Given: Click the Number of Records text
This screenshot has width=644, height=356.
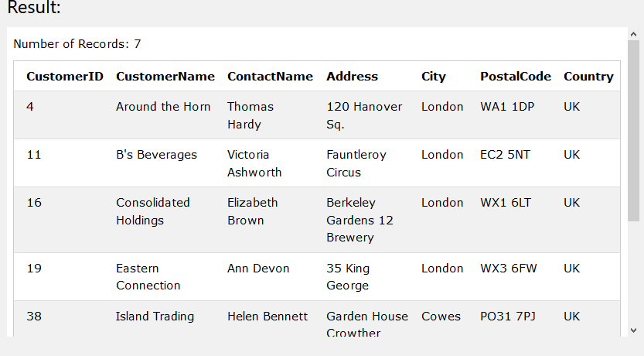Looking at the screenshot, I should (77, 44).
